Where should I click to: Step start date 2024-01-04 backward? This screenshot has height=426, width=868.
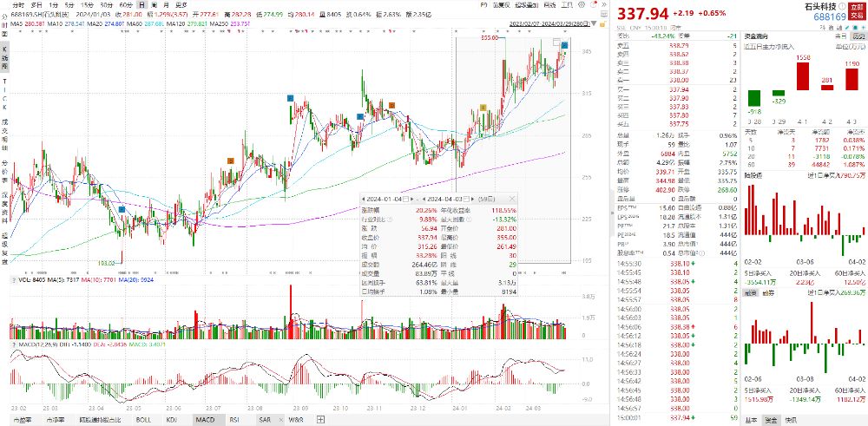click(363, 199)
